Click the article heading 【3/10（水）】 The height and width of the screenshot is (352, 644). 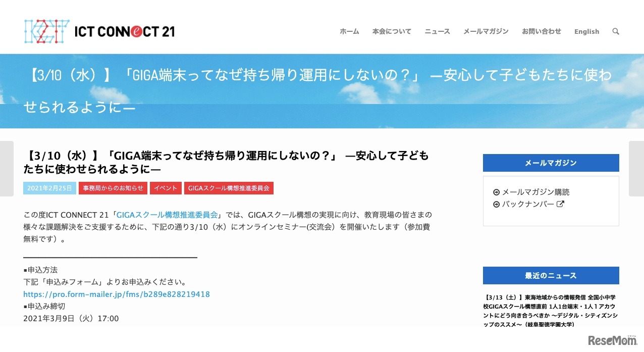226,162
